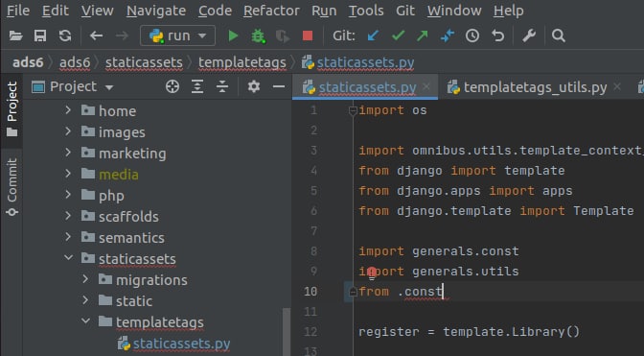Viewport: 644px width, 356px height.
Task: Switch to templatetags_utils.py tab
Action: (535, 87)
